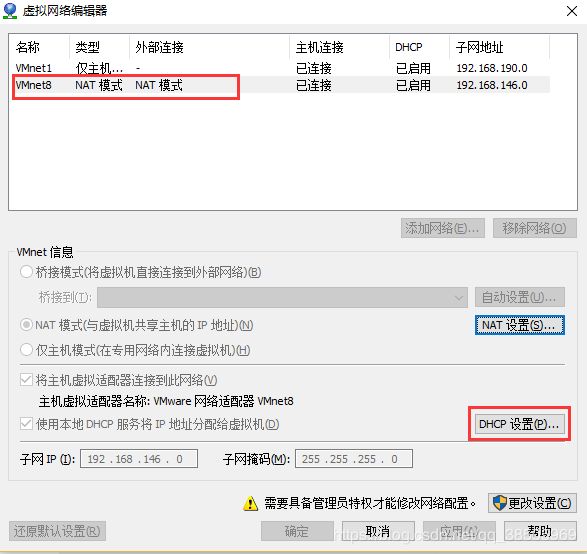Click the 移除网络 button
Viewport: 587px width, 554px height.
point(534,228)
